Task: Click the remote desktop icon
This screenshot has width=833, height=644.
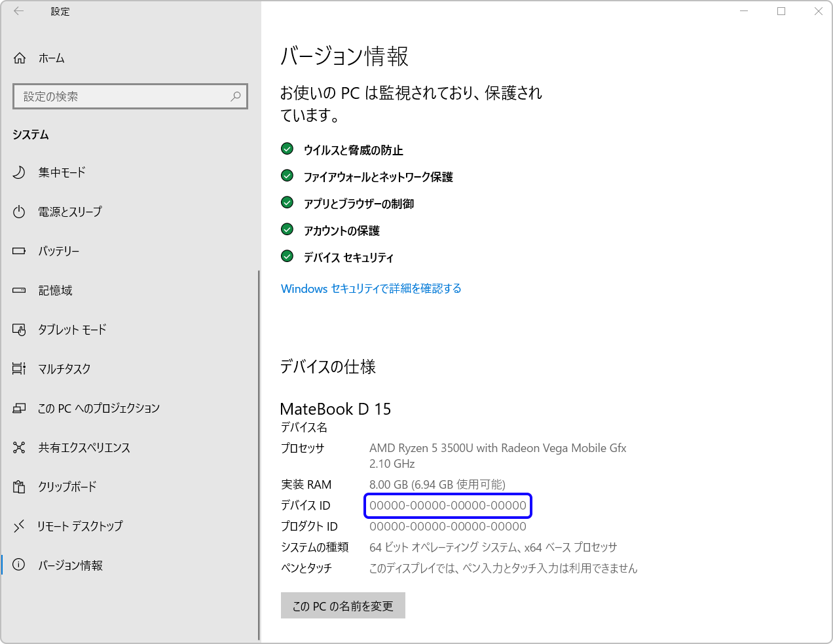Action: [19, 526]
